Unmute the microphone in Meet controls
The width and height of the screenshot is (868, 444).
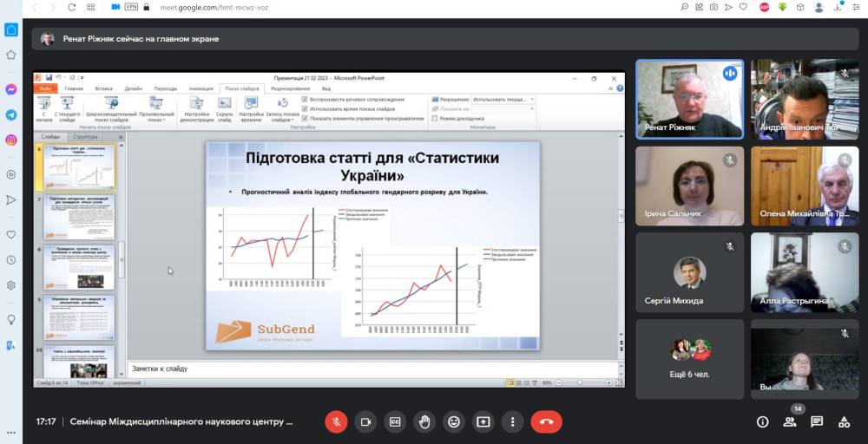point(336,421)
